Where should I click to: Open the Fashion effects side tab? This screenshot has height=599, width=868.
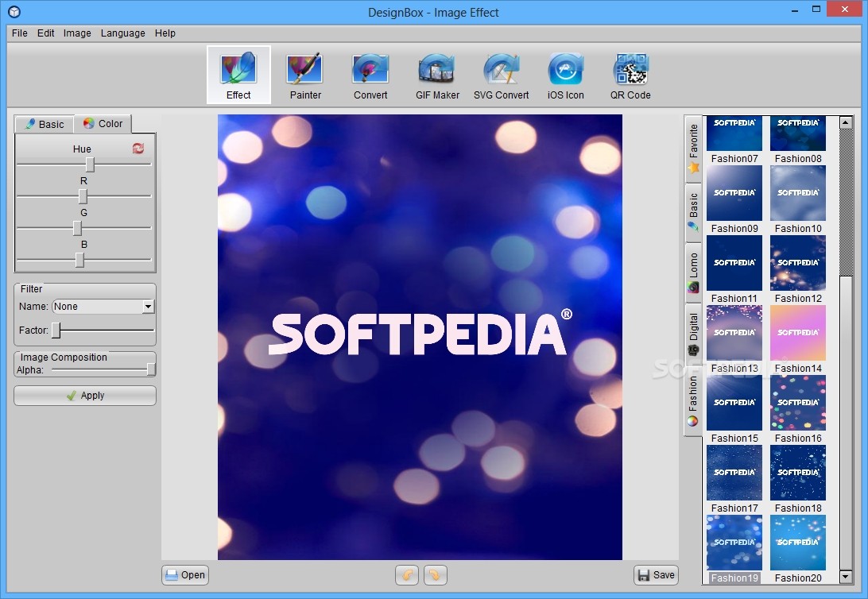click(x=693, y=401)
